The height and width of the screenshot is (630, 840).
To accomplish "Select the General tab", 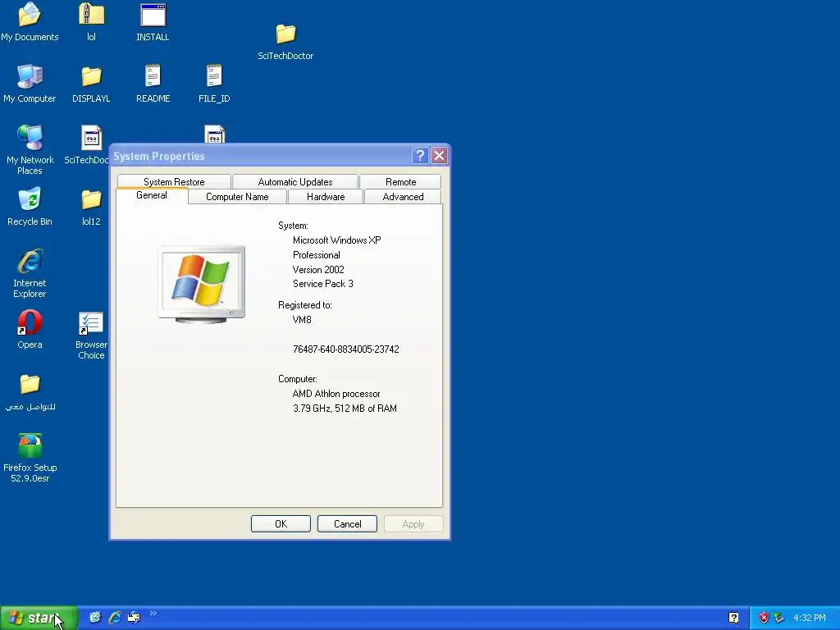I will tap(152, 195).
